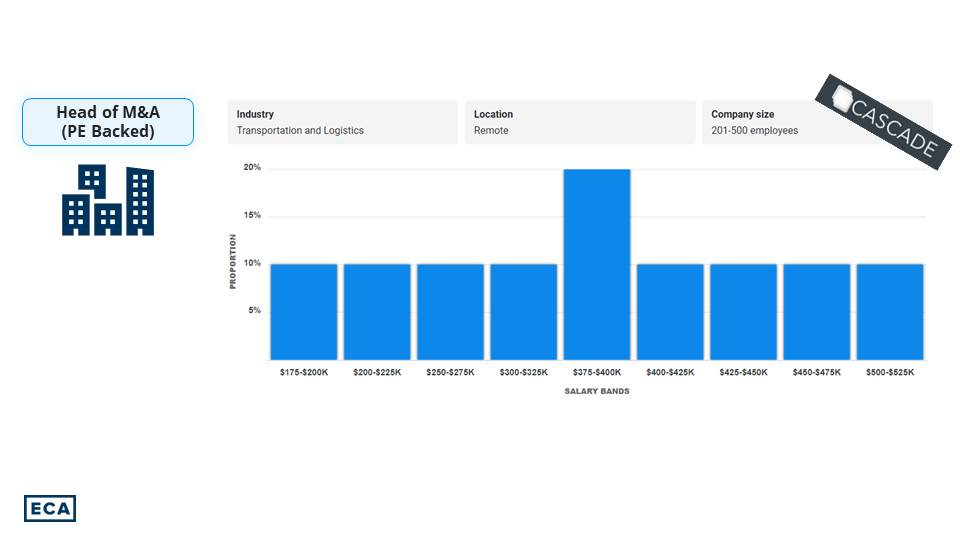The width and height of the screenshot is (960, 540).
Task: Click the $200-$225K salary bar
Action: [377, 311]
